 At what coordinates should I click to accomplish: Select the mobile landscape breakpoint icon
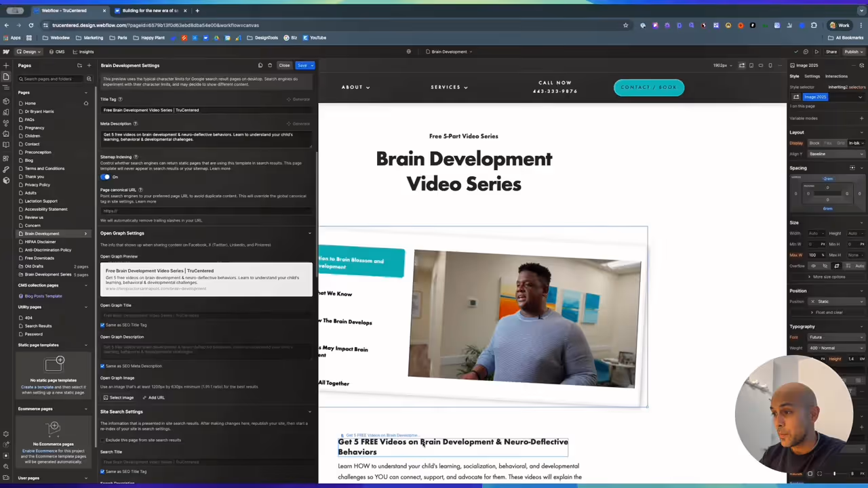coord(760,66)
